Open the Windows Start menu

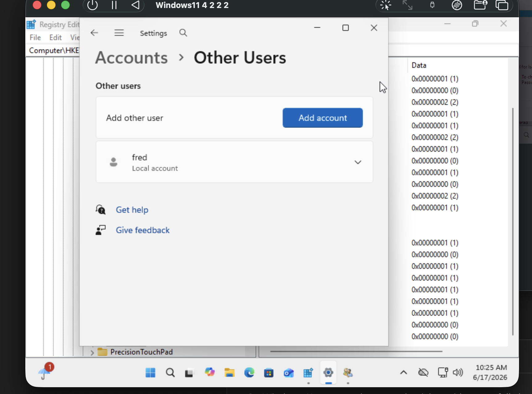(151, 373)
